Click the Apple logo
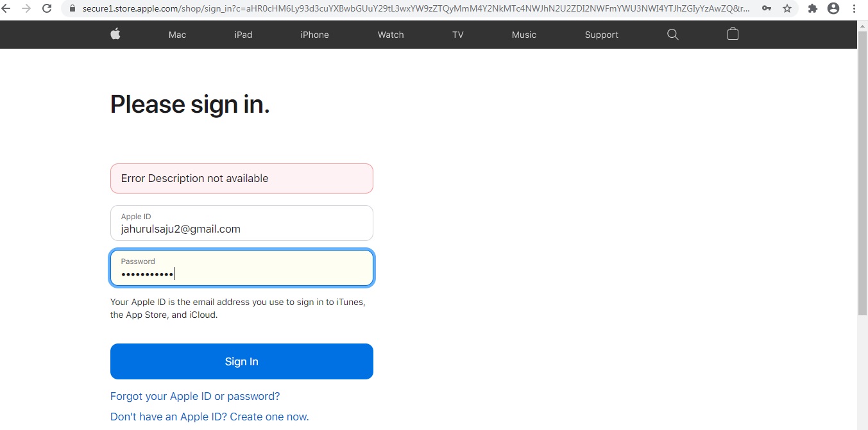Image resolution: width=868 pixels, height=430 pixels. tap(115, 34)
